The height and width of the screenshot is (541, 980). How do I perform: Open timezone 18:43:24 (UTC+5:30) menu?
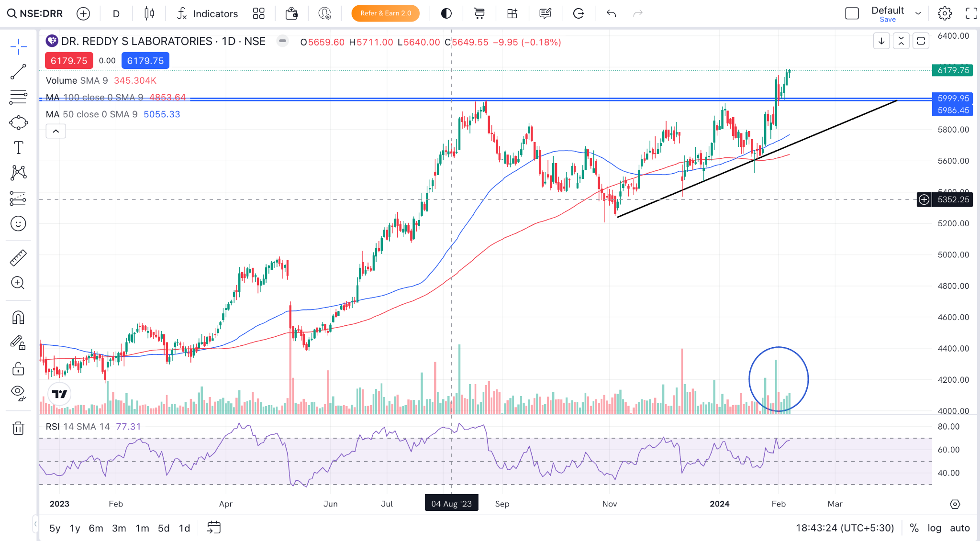coord(845,528)
